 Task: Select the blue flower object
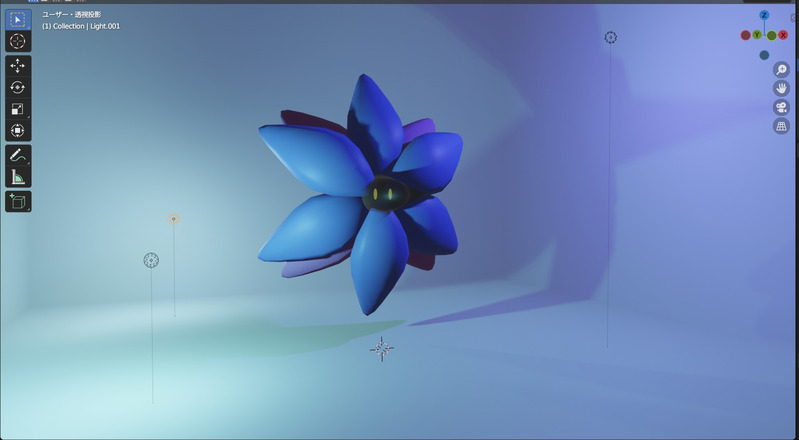point(360,194)
